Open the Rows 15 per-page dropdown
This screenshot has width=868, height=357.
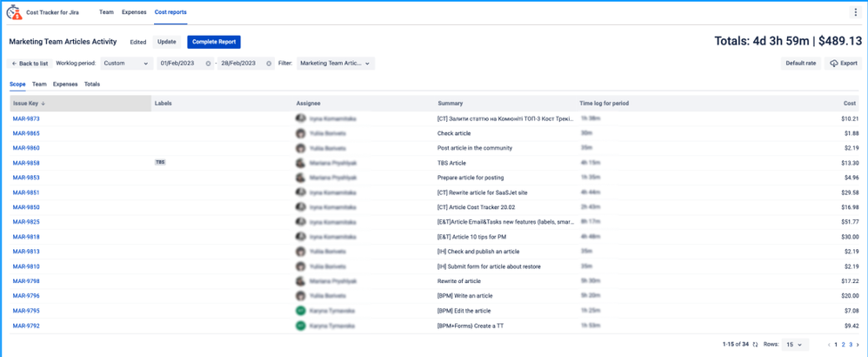click(795, 344)
